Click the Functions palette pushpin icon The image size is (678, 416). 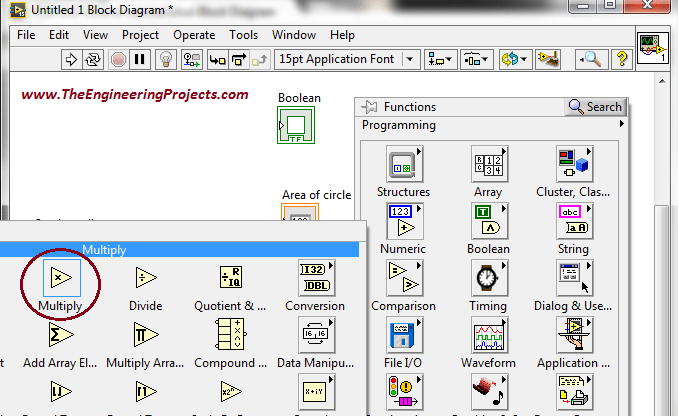[369, 106]
